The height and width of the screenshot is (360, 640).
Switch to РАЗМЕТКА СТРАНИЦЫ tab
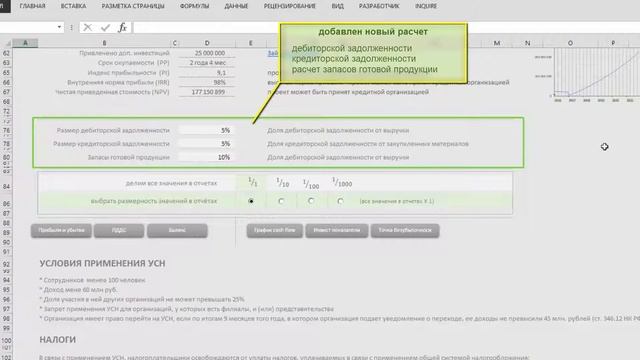point(133,6)
